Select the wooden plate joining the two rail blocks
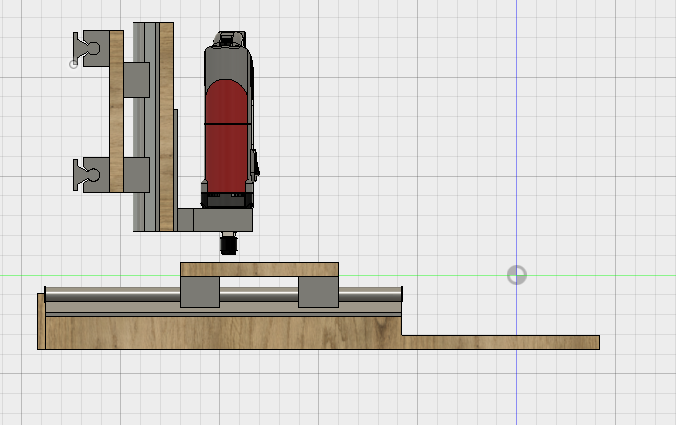 pyautogui.click(x=116, y=111)
